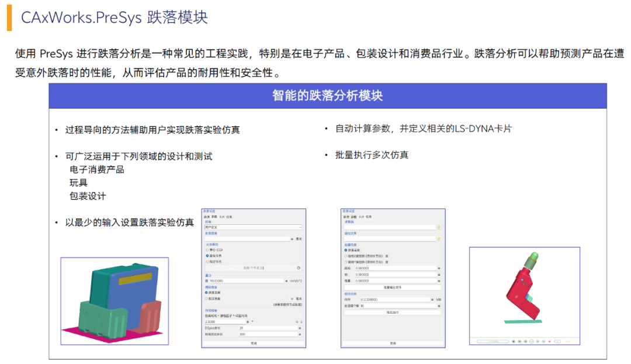Click reset icon next to select-node button
Image resolution: width=631 pixels, height=364 pixels.
299,268
